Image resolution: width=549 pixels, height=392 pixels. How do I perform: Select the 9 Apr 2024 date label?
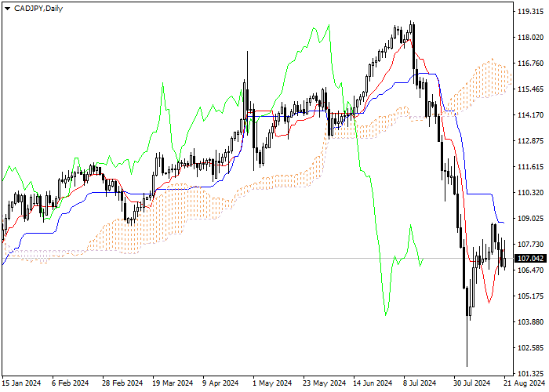pyautogui.click(x=220, y=383)
